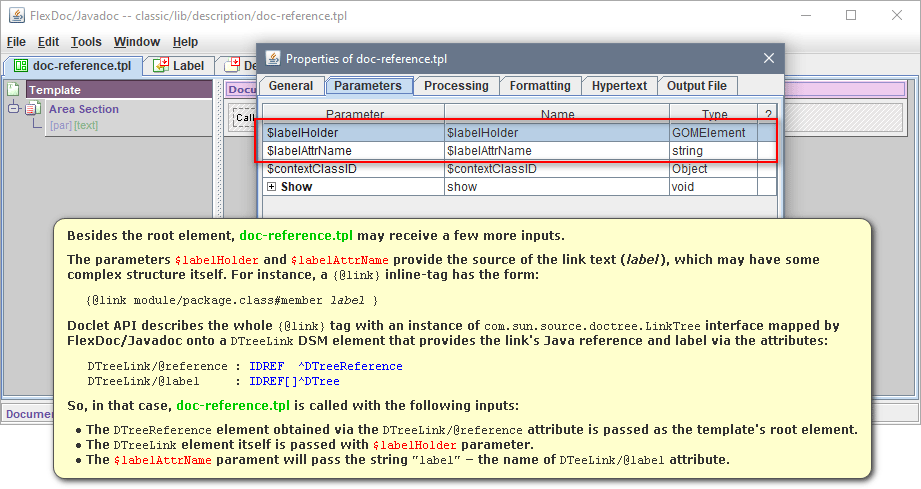This screenshot has width=921, height=489.
Task: Collapse the Area Section tree node
Action: pos(14,109)
